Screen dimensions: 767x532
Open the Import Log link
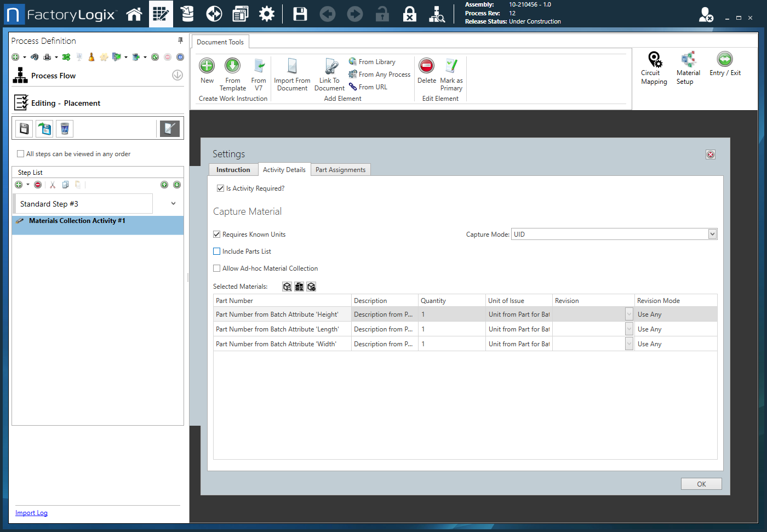click(31, 513)
